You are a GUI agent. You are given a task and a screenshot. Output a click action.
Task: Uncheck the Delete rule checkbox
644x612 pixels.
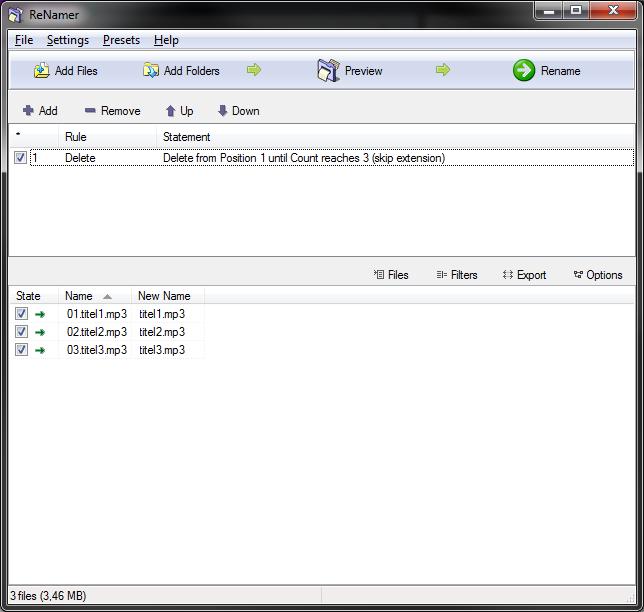click(x=20, y=158)
